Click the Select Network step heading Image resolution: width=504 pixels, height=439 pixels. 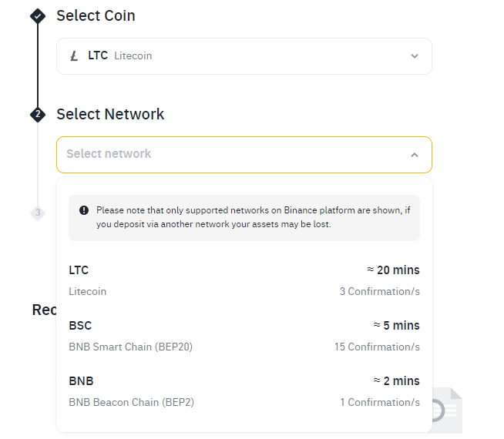110,114
